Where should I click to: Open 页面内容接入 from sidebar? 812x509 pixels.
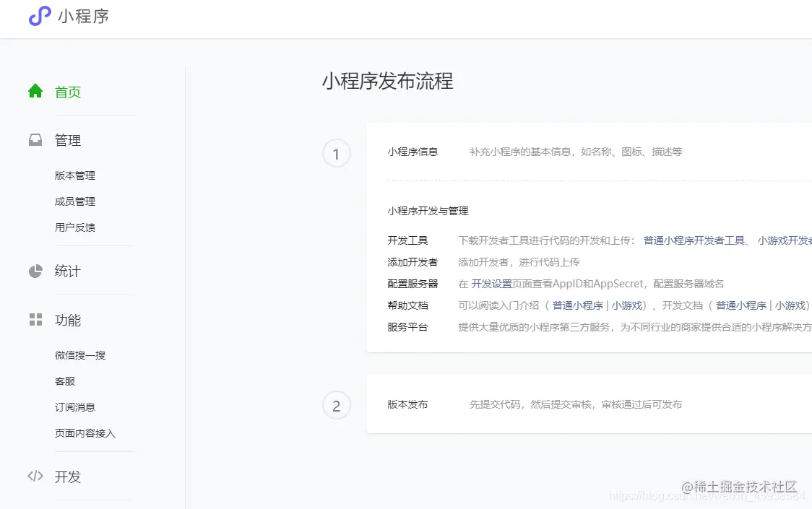coord(86,432)
